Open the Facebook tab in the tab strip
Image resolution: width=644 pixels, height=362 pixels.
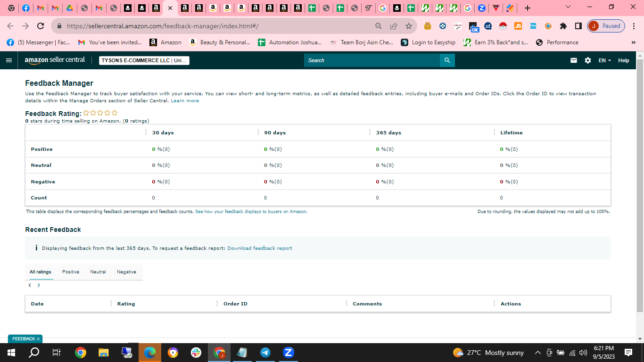(x=26, y=8)
